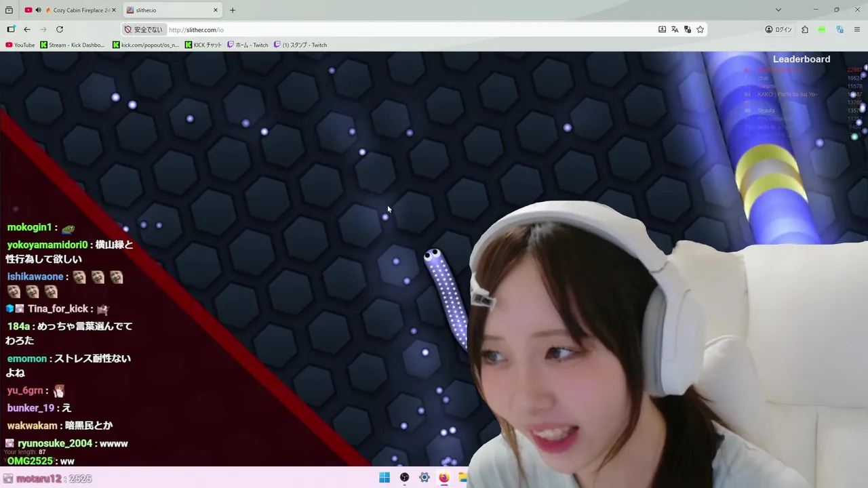Select the slither.io tab

coord(173,10)
